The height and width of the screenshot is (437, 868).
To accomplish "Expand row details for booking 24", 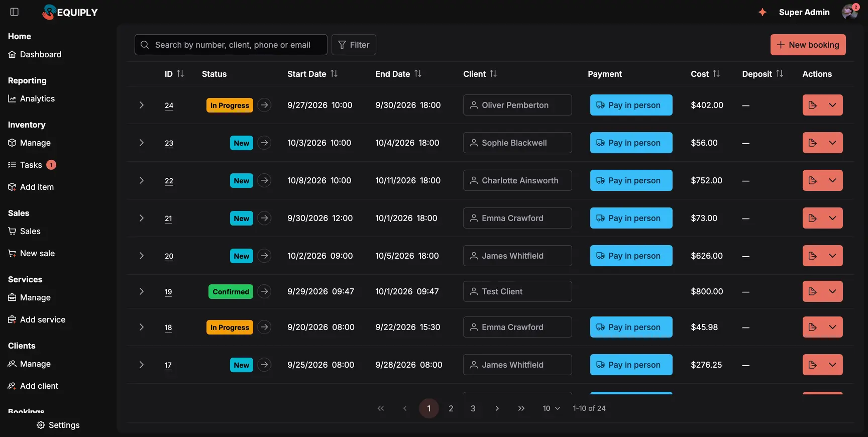I will 142,105.
